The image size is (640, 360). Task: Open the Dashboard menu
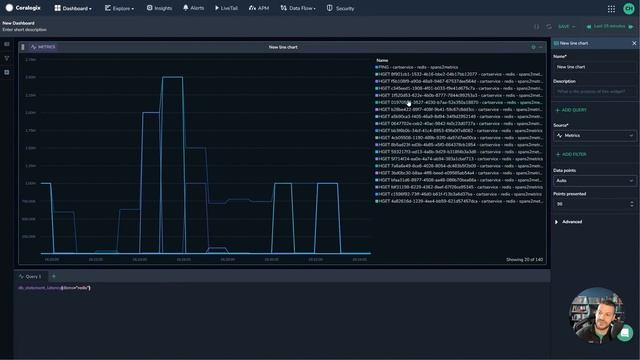coord(73,8)
